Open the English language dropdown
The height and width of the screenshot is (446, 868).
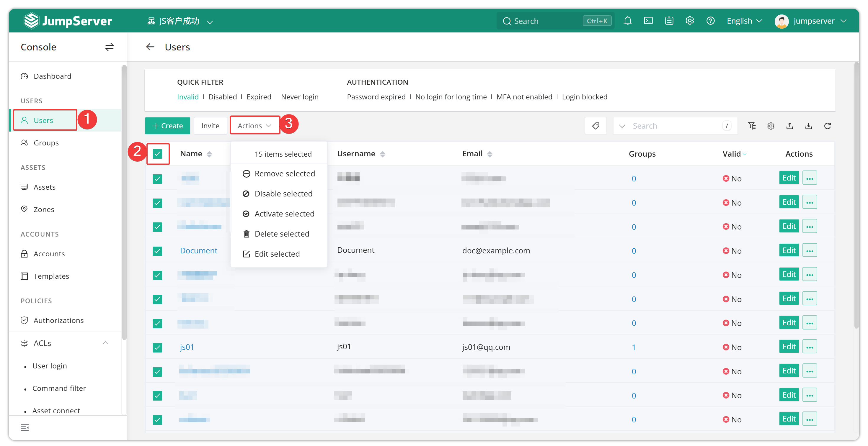pos(744,21)
